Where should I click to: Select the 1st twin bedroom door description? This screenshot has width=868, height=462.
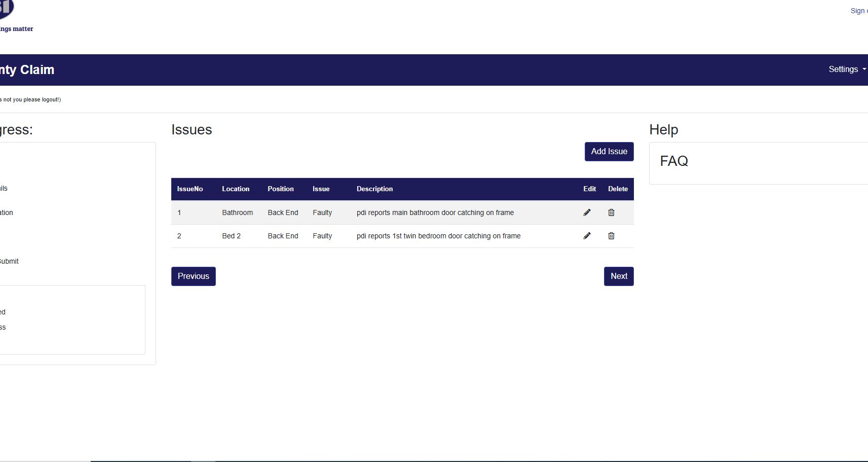[438, 236]
